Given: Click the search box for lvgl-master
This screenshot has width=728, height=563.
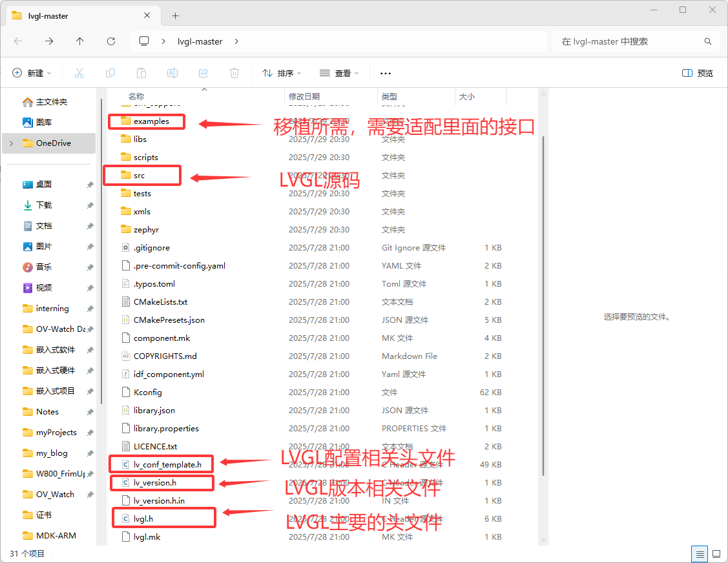Looking at the screenshot, I should pos(630,41).
